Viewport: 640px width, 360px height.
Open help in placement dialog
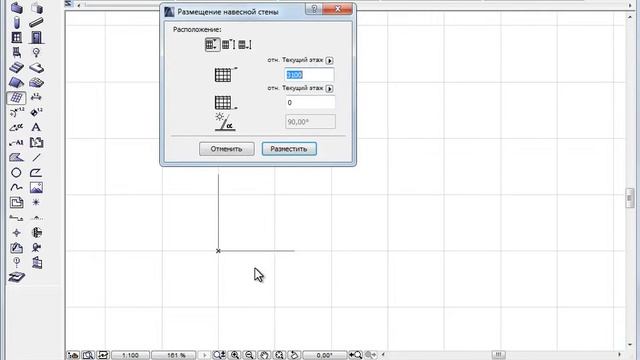314,9
